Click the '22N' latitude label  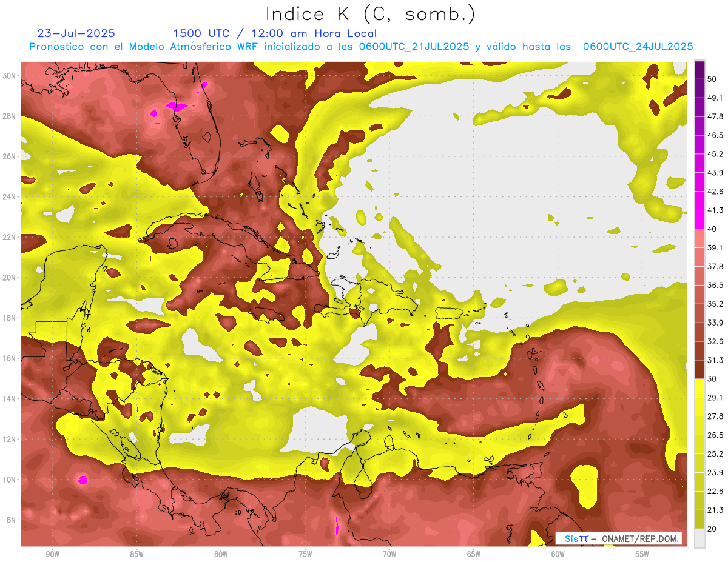tap(8, 237)
